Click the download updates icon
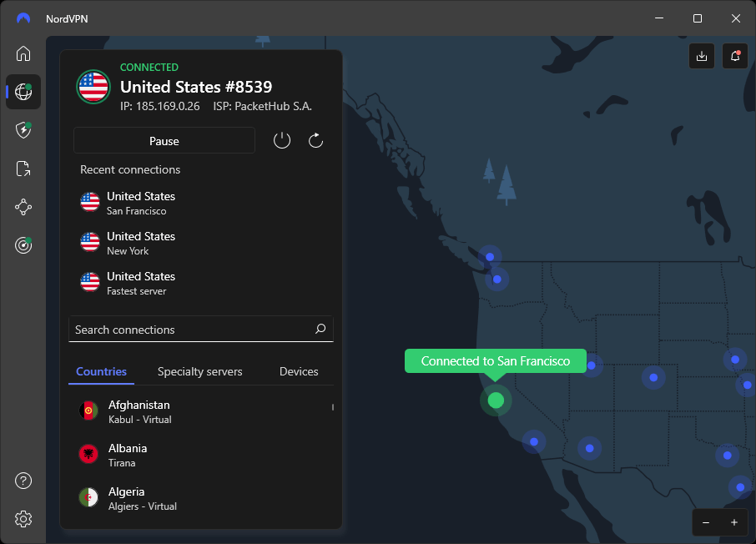This screenshot has width=756, height=544. click(702, 56)
